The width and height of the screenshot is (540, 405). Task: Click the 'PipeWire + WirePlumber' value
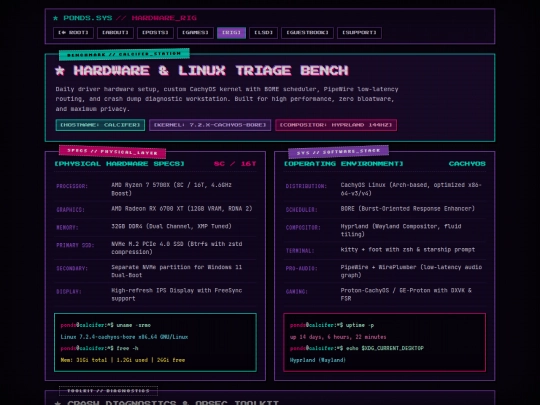tap(411, 271)
